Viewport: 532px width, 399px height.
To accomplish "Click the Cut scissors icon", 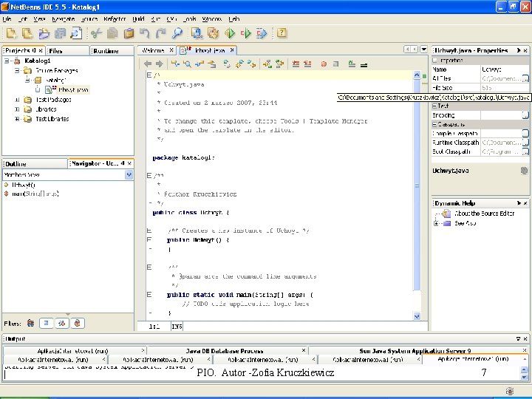I will (95, 33).
